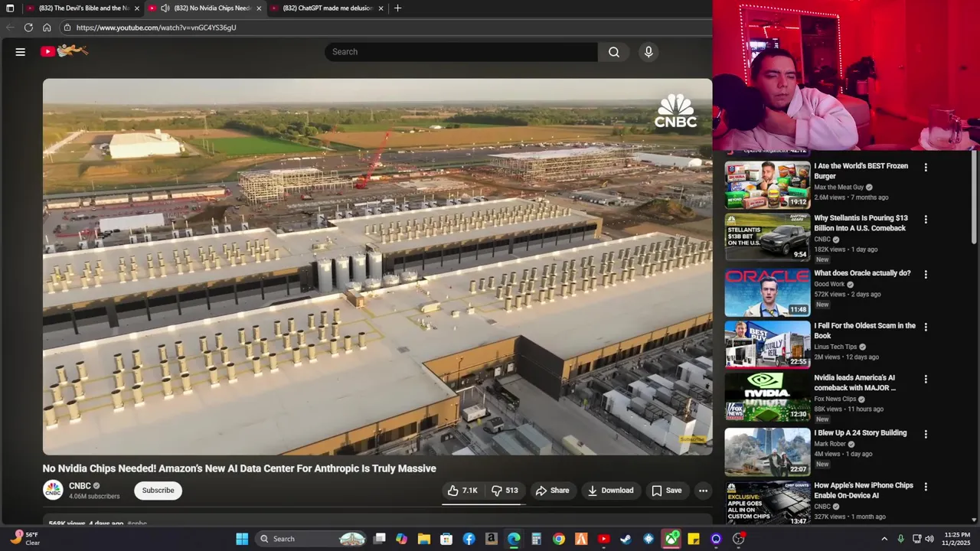Open Google Chrome from taskbar
980x551 pixels.
559,539
